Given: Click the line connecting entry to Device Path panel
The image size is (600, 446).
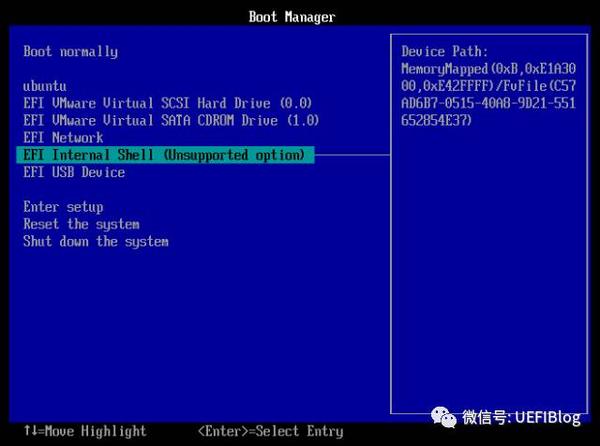Looking at the screenshot, I should pos(352,155).
